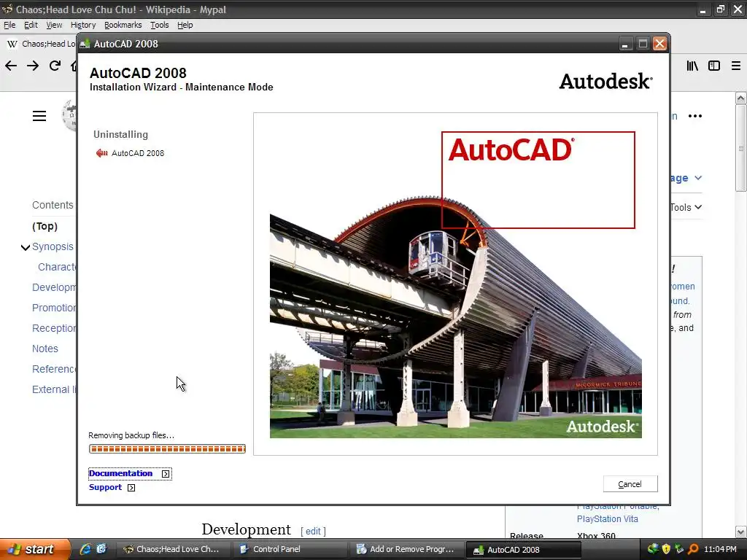Click the page scrollbar down arrow

(x=740, y=532)
